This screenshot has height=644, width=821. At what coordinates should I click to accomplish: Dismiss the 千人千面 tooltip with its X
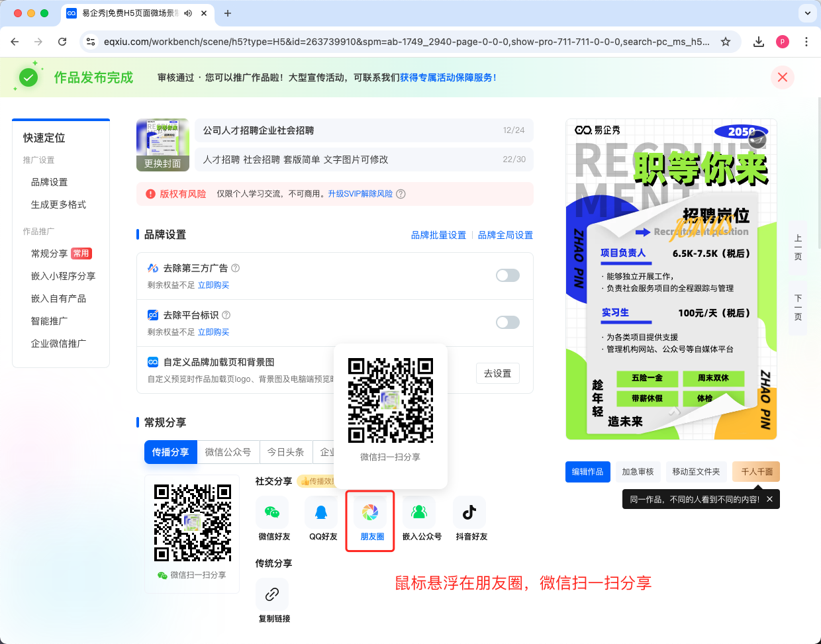click(x=769, y=499)
